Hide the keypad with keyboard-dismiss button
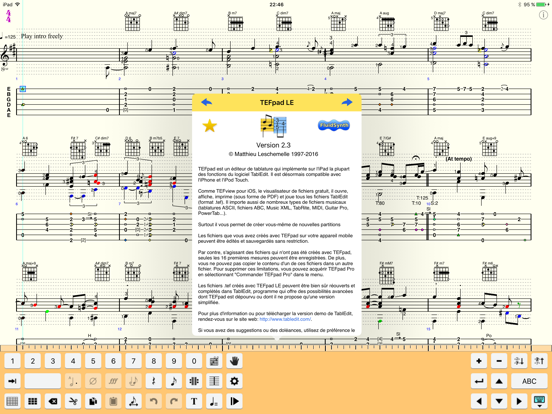This screenshot has width=552, height=414. [539, 401]
